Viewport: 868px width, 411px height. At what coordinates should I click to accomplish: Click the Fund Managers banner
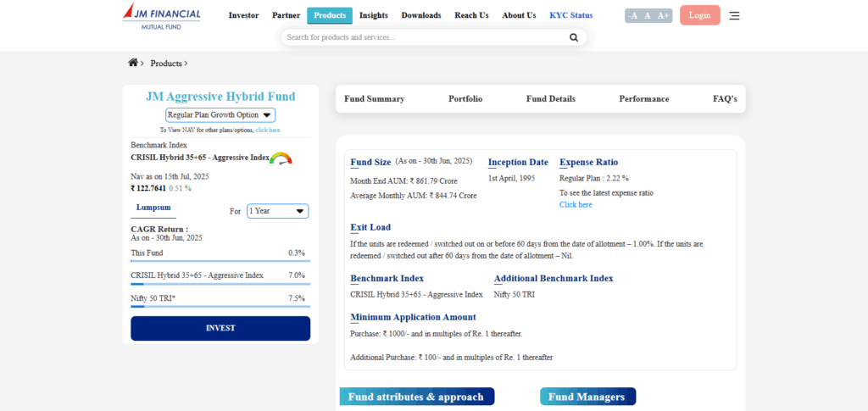click(588, 397)
